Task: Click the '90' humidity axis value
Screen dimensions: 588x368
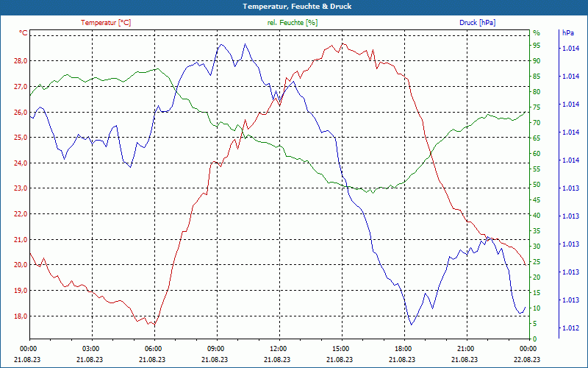Action: coord(537,61)
